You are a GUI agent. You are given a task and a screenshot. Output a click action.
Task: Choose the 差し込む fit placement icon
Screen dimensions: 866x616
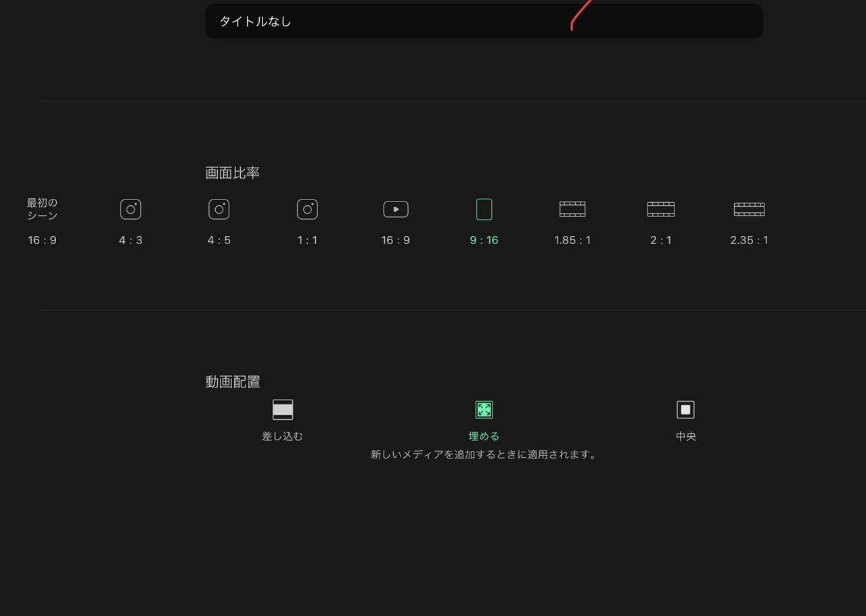click(x=283, y=410)
